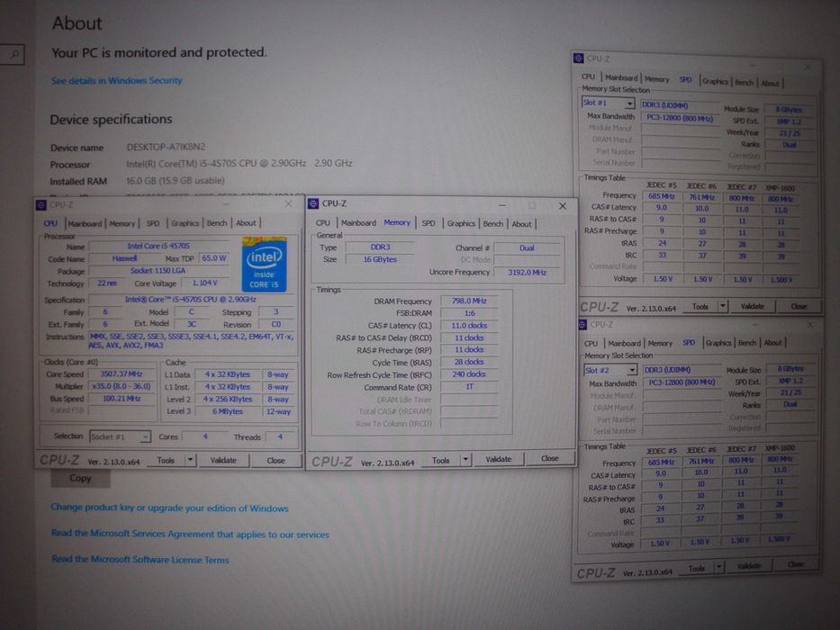Select Graphics tab in CPU window
840x630 pixels.
coord(185,223)
